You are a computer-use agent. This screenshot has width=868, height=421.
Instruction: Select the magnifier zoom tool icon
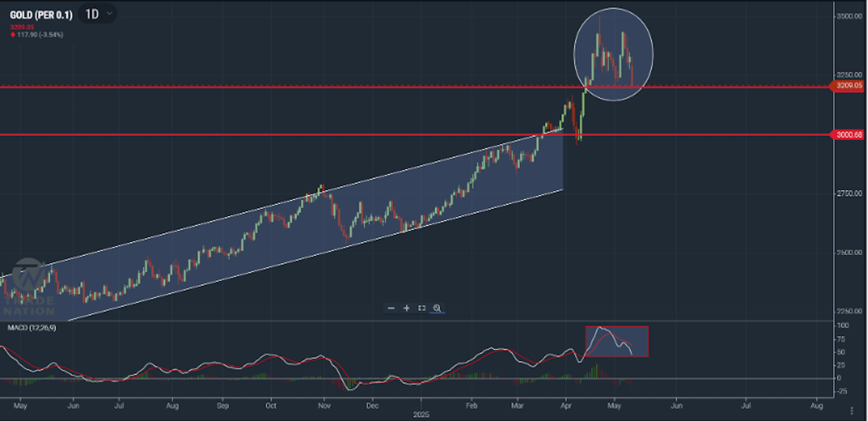point(437,308)
